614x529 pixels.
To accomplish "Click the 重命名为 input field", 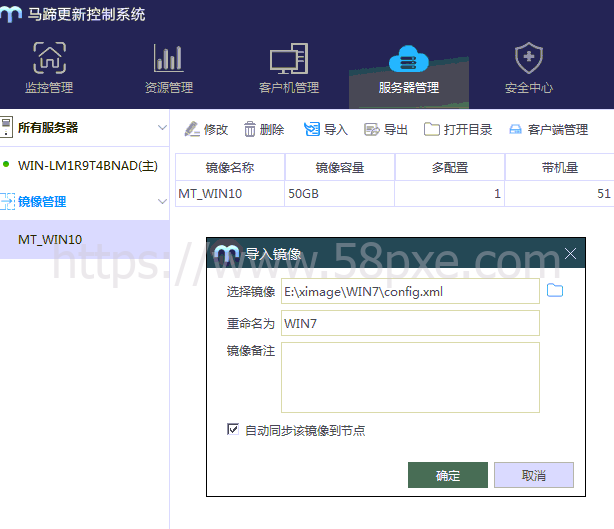I will coord(410,323).
